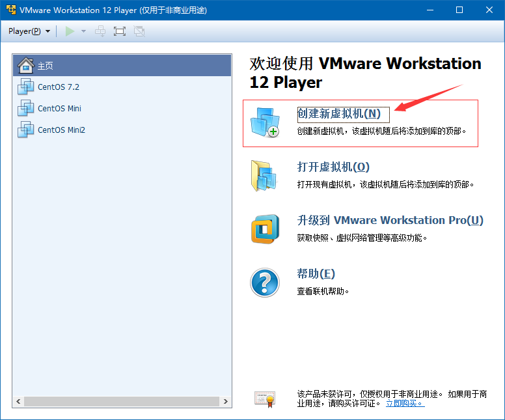
Task: Click 创建新虚拟机(N) link
Action: [339, 113]
